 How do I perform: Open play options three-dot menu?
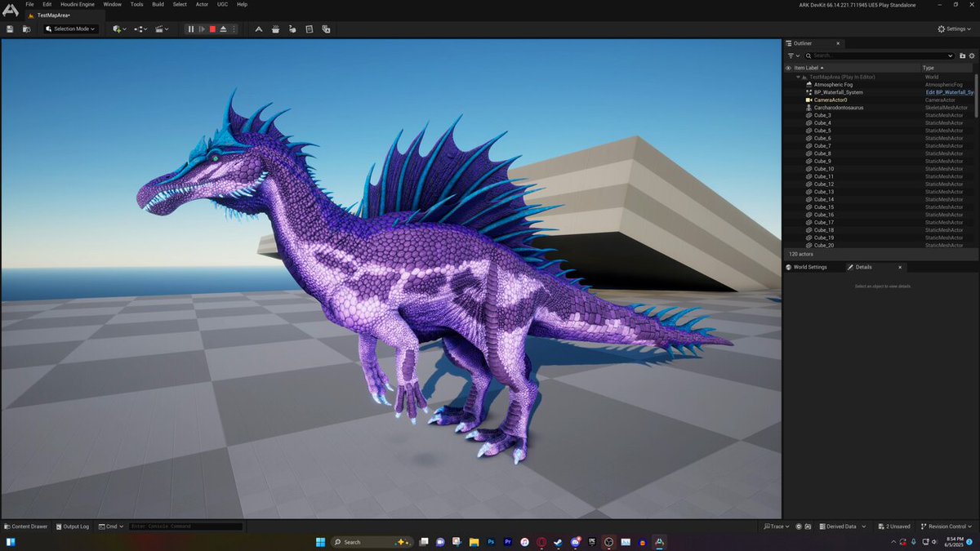(234, 29)
